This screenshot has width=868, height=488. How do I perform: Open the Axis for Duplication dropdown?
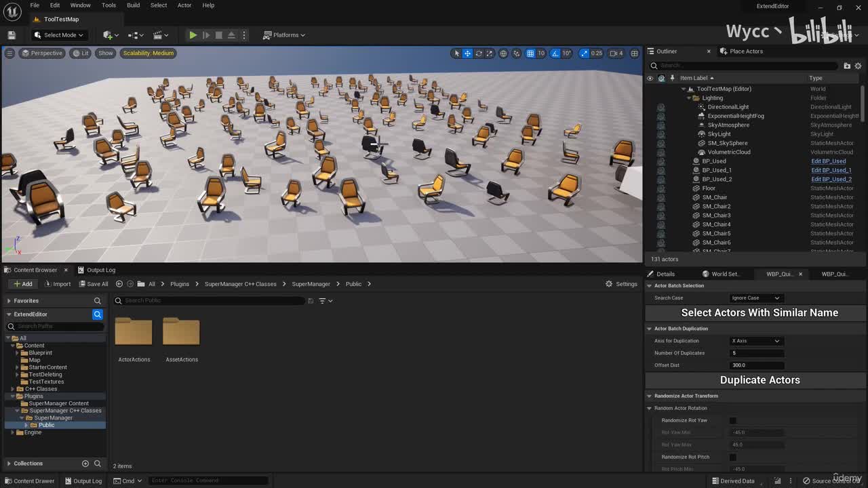click(x=755, y=341)
